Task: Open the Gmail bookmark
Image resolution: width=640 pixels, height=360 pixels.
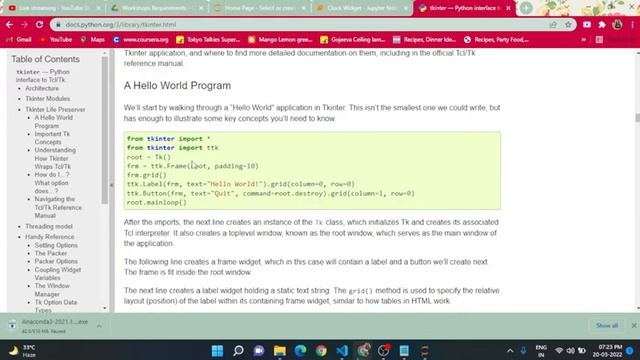Action: coord(19,40)
